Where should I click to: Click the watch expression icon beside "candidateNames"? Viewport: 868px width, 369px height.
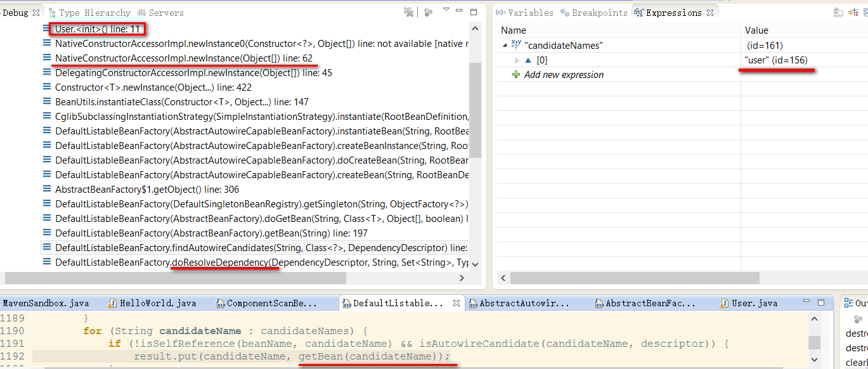pyautogui.click(x=515, y=45)
